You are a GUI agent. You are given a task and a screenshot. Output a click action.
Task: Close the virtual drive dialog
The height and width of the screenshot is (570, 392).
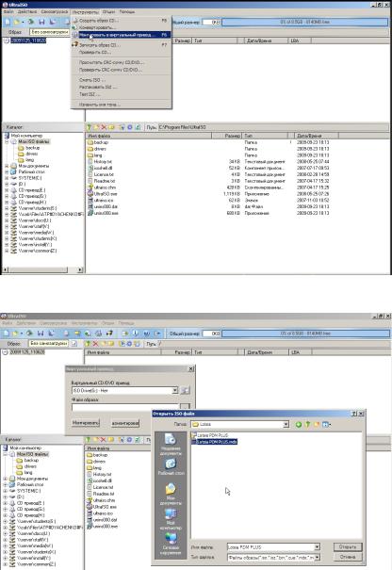[191, 369]
